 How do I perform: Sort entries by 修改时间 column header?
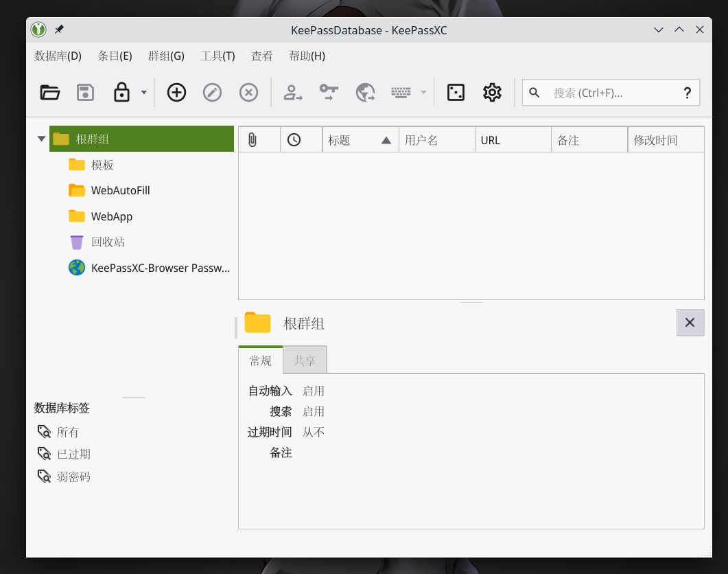[666, 139]
